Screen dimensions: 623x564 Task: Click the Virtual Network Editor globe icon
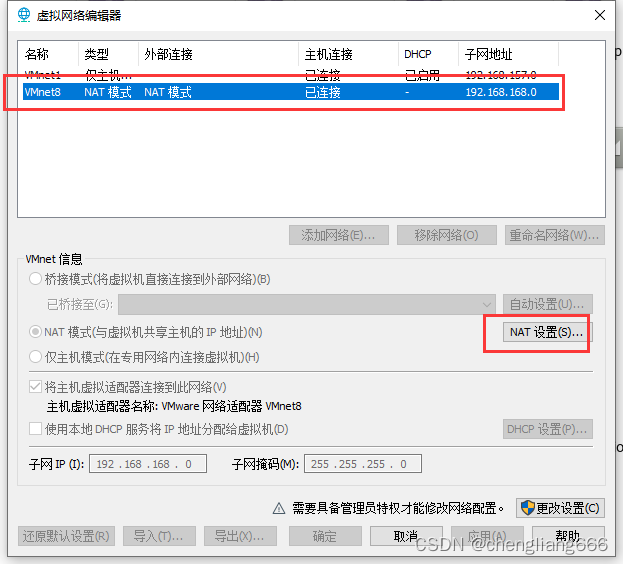click(24, 15)
